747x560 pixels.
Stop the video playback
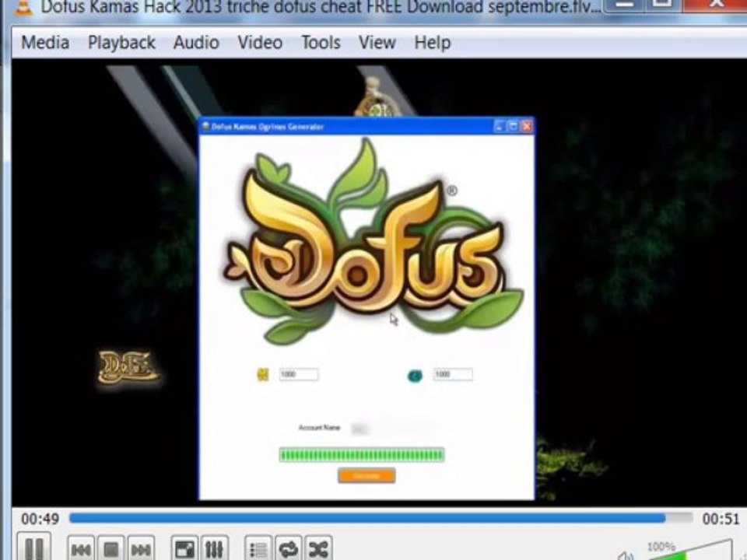[x=111, y=549]
